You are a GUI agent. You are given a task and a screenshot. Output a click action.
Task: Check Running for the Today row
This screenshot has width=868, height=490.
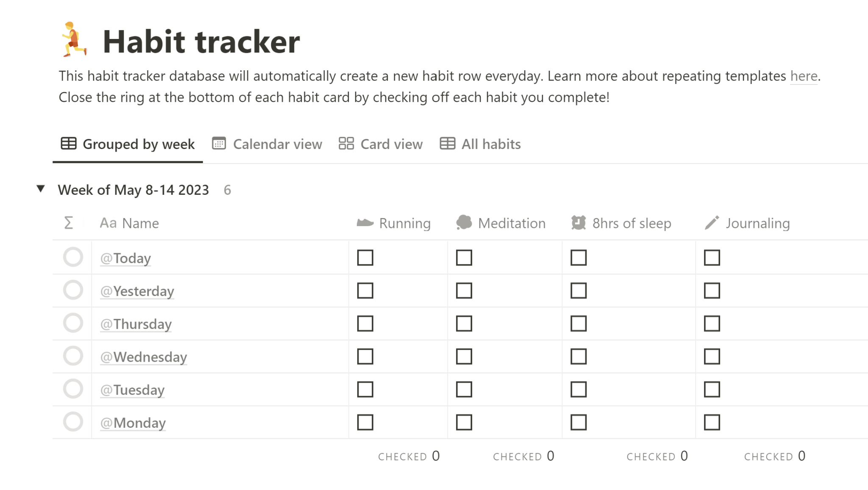pos(365,257)
